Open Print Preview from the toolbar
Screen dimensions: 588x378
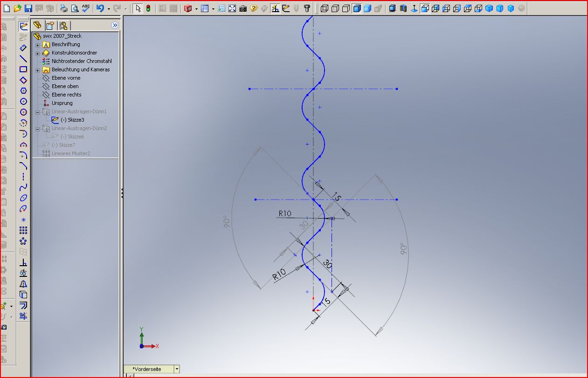tap(75, 8)
